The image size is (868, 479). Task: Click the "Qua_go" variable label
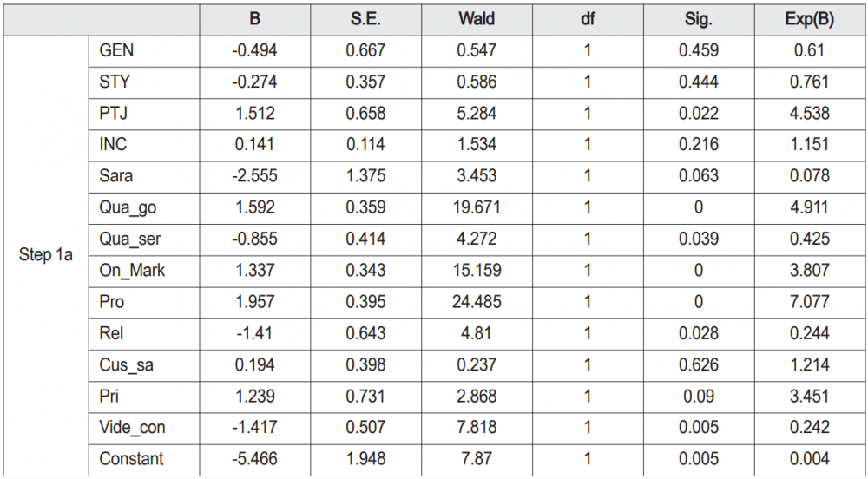click(x=128, y=207)
